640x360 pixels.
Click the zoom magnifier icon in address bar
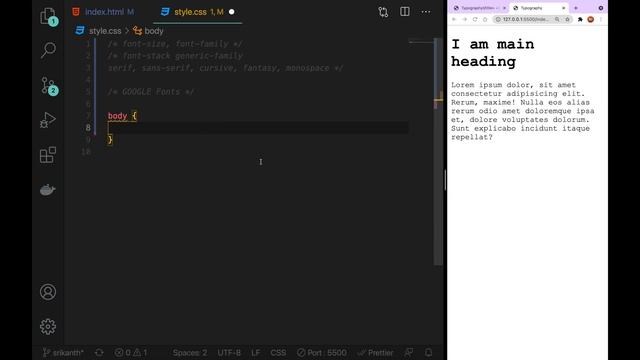coord(557,19)
